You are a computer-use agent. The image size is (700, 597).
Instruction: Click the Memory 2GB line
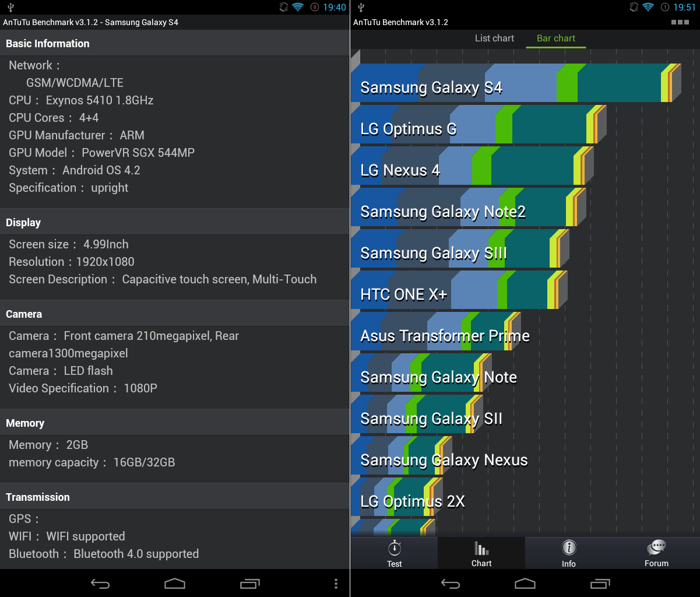coord(48,445)
